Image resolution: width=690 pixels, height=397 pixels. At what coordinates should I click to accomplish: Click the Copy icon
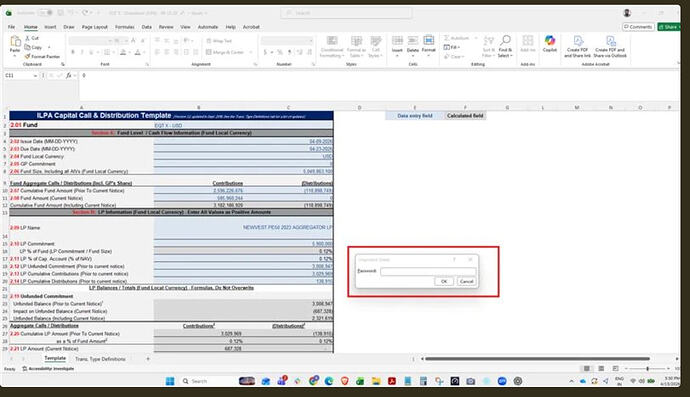(28, 47)
